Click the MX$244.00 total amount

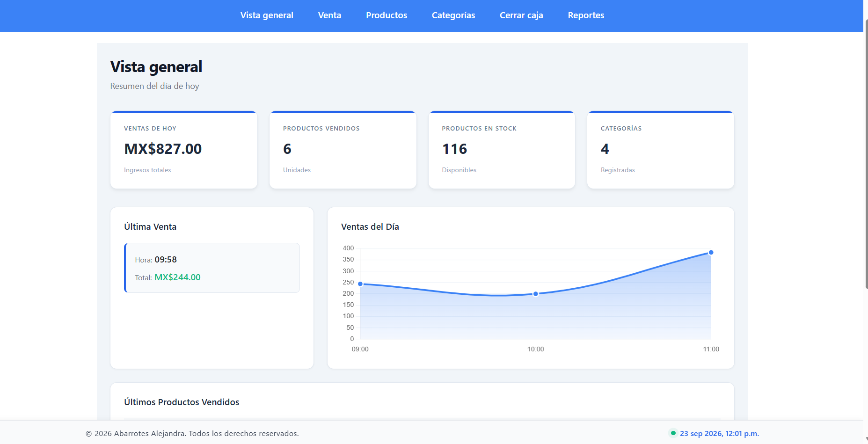point(177,277)
